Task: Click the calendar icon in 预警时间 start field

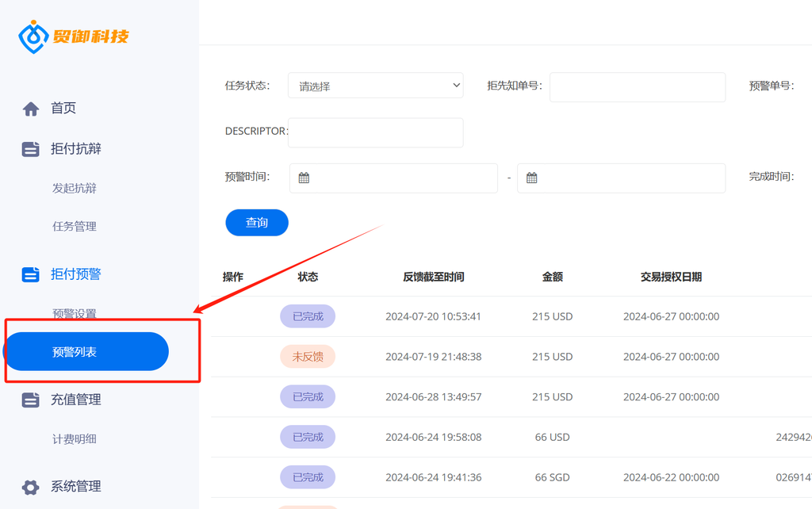Action: pyautogui.click(x=304, y=178)
